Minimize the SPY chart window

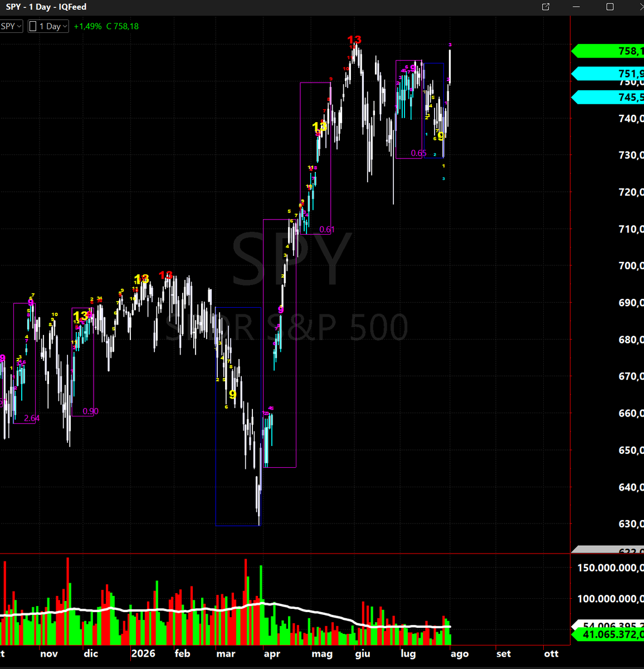pos(578,7)
